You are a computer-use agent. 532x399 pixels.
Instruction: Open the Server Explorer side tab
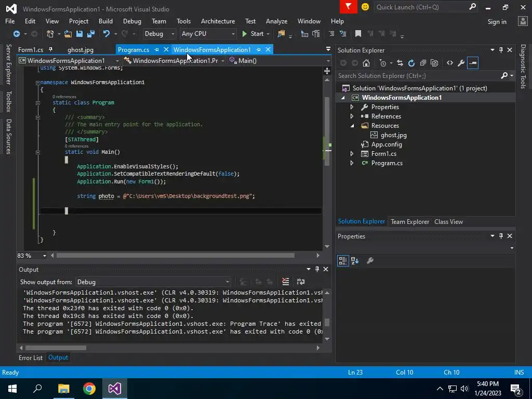[8, 64]
